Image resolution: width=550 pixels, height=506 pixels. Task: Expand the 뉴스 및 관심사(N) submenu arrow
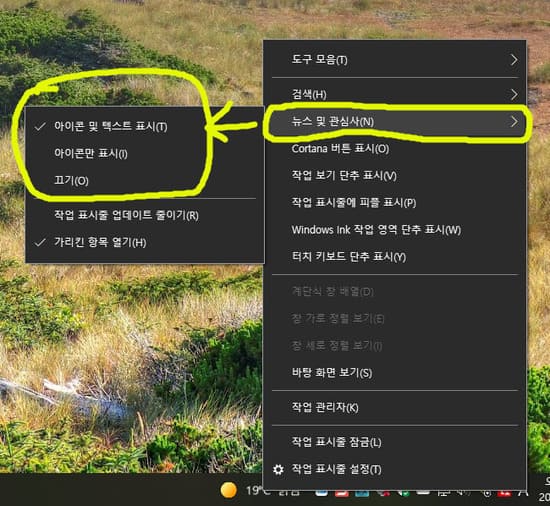[514, 122]
